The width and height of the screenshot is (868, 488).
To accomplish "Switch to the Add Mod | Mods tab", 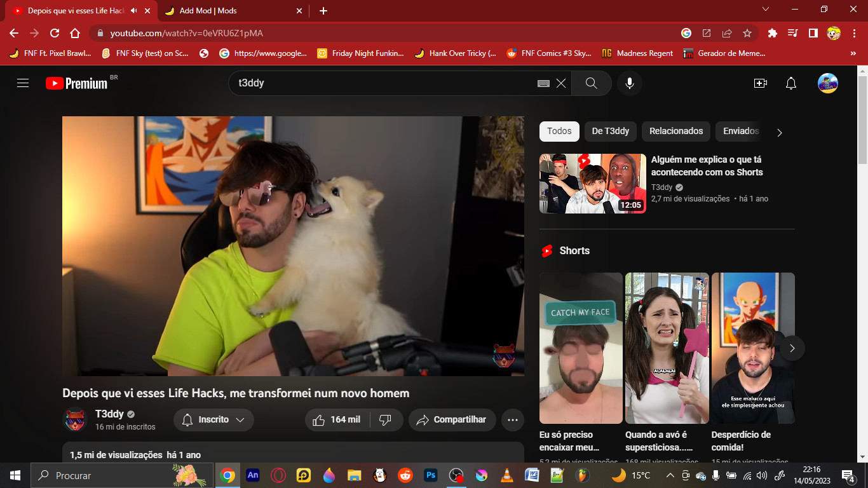I will [x=233, y=11].
